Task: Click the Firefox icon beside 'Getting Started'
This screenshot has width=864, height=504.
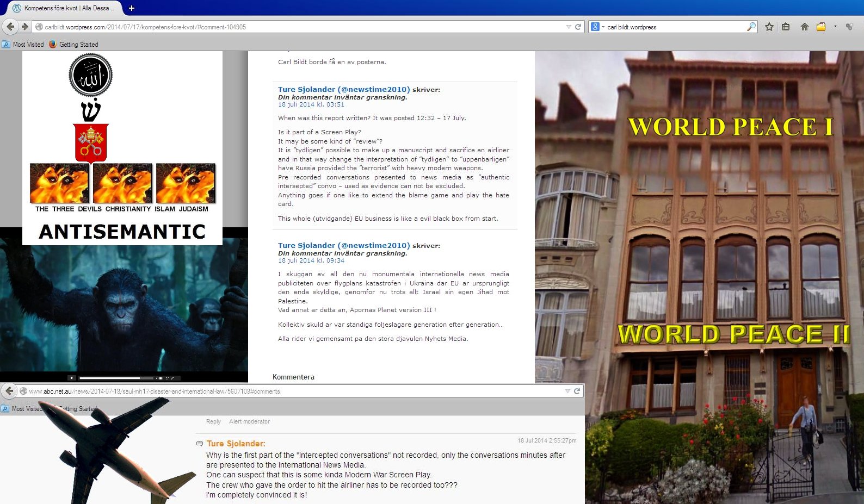Action: (53, 45)
